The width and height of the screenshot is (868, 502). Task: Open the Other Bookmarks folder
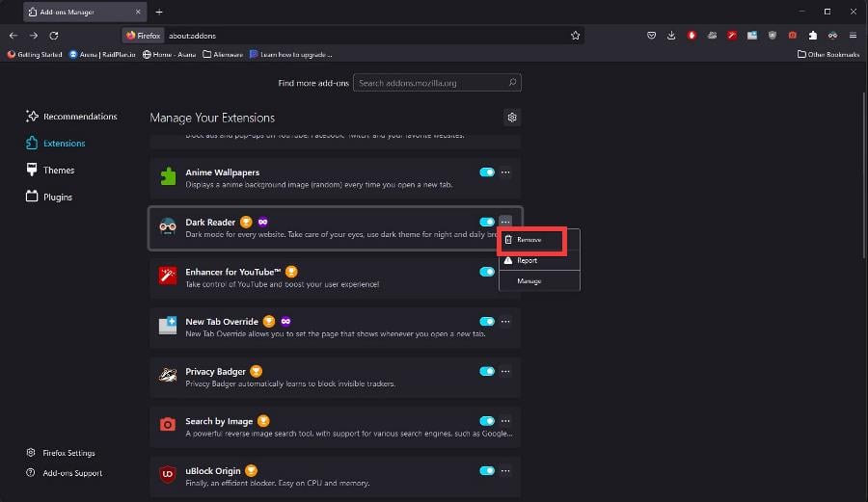point(828,54)
